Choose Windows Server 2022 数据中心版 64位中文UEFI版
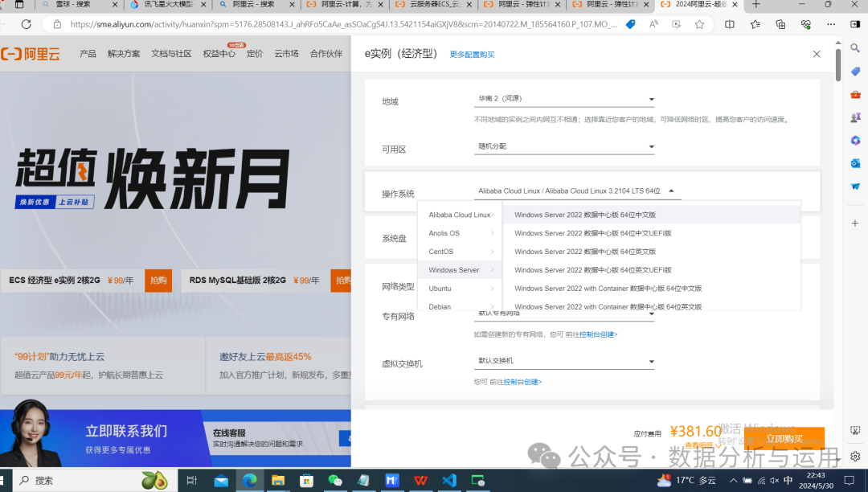Image resolution: width=868 pixels, height=492 pixels. (652, 233)
